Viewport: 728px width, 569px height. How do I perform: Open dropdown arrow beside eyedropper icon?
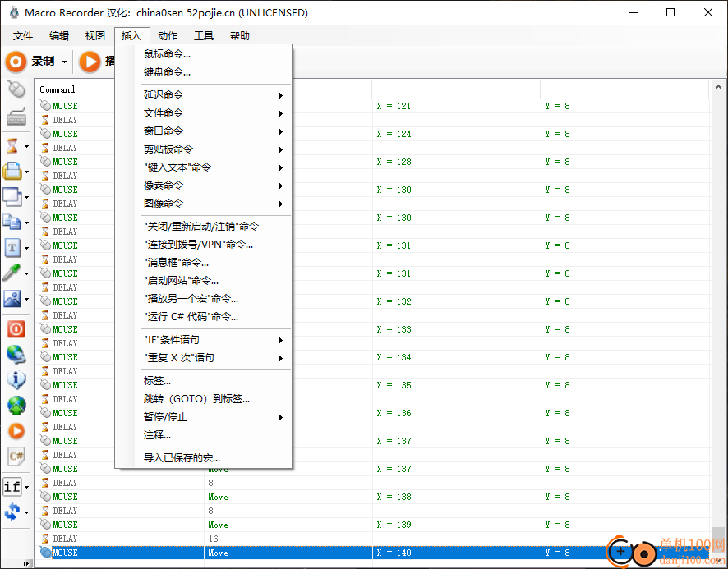pos(26,273)
